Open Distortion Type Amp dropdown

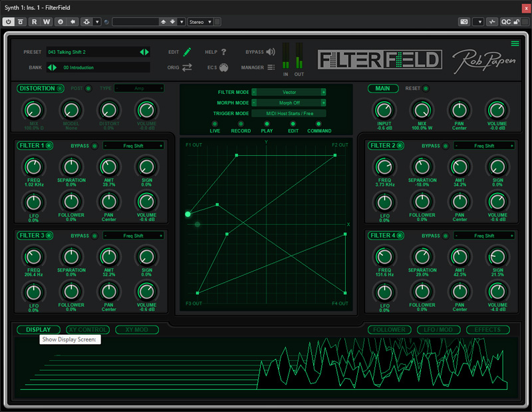(139, 89)
